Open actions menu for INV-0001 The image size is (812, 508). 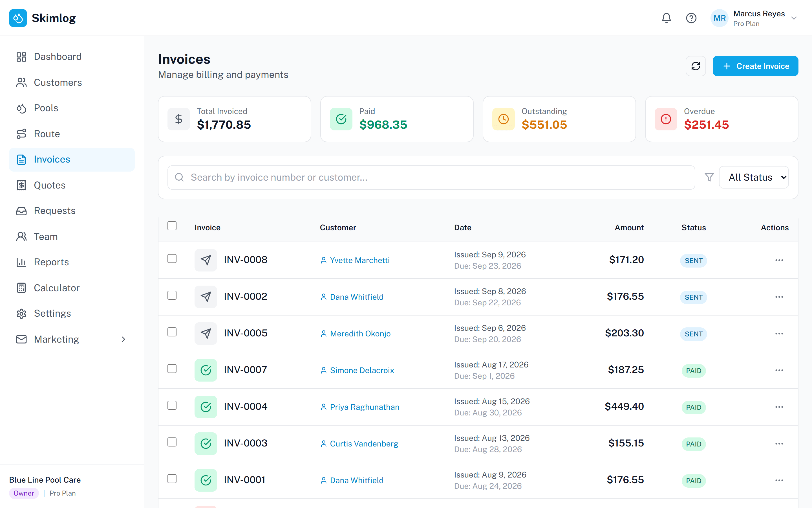779,480
